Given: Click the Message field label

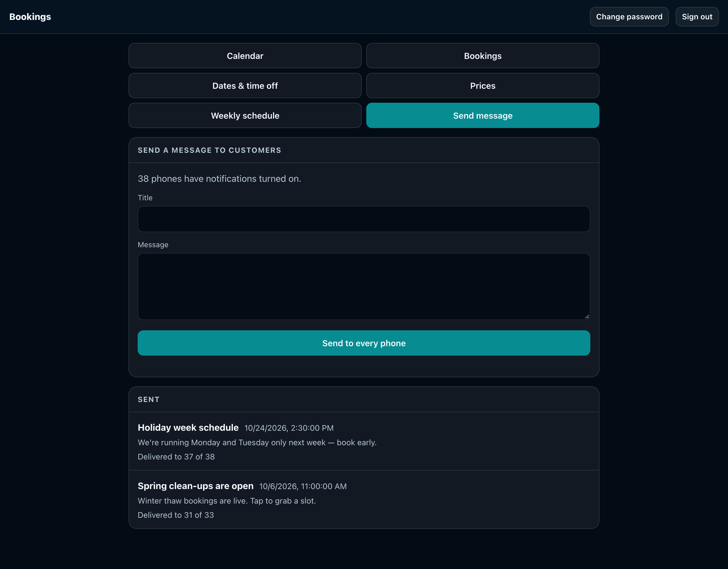Looking at the screenshot, I should (x=153, y=245).
